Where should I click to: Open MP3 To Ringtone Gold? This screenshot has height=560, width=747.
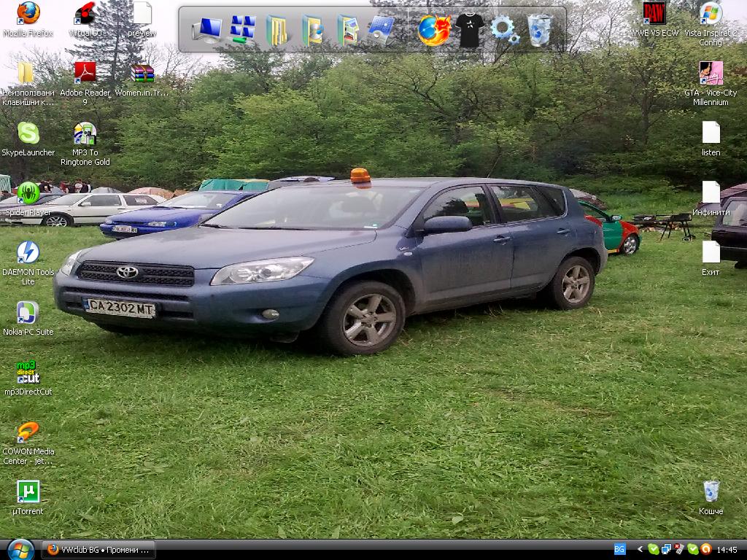(x=85, y=134)
